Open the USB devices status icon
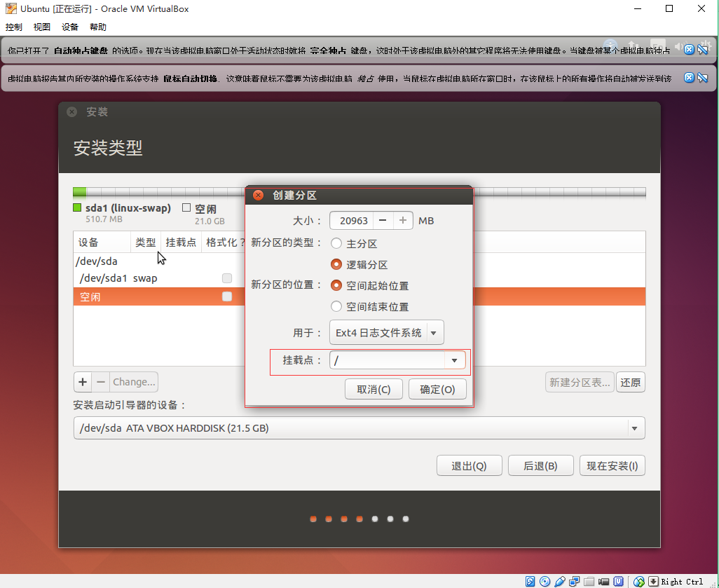Image resolution: width=719 pixels, height=588 pixels. point(559,582)
